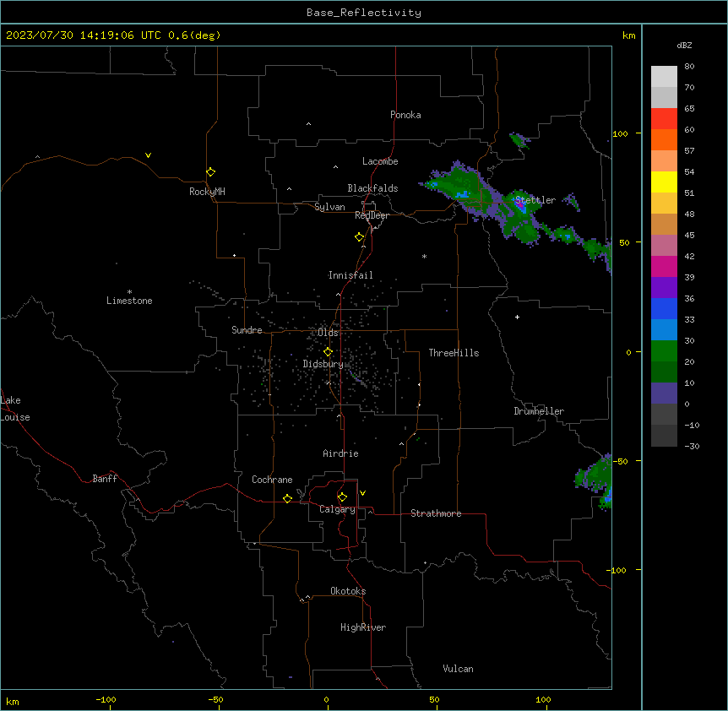Click the Ponoka city label

[405, 115]
